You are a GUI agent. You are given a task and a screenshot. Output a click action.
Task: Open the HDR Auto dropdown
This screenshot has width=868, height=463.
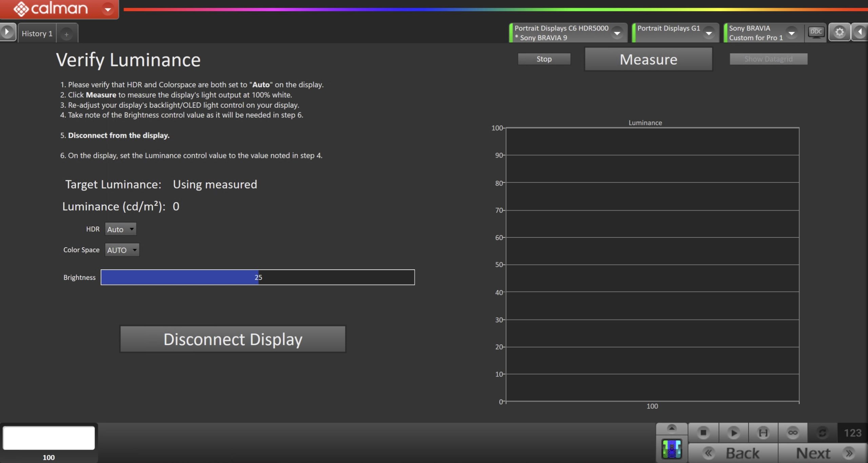121,229
